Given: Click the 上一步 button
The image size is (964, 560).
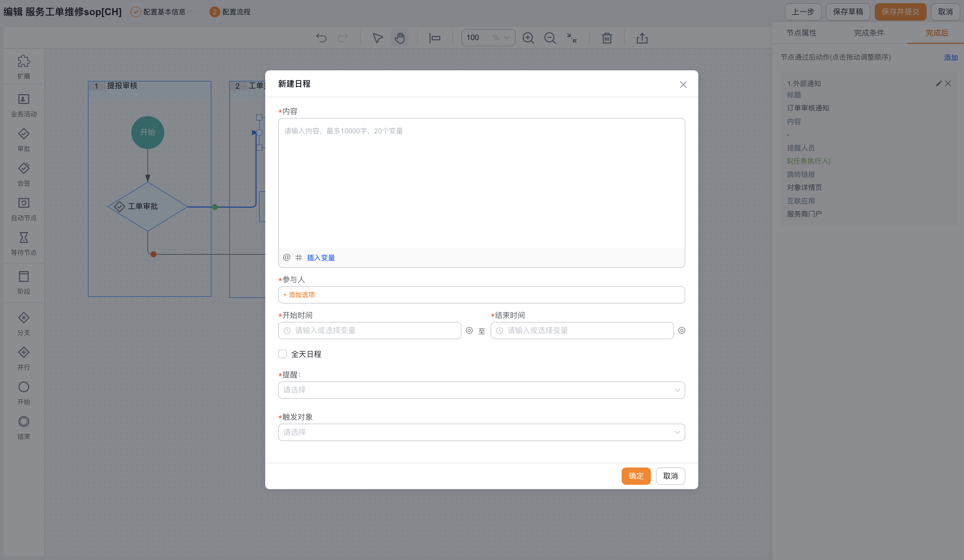Looking at the screenshot, I should (803, 12).
